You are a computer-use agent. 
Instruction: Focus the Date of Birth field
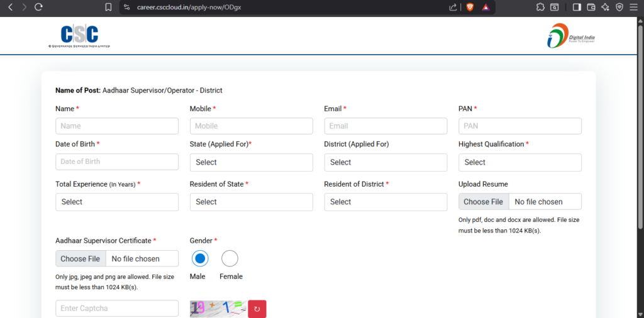tap(116, 162)
